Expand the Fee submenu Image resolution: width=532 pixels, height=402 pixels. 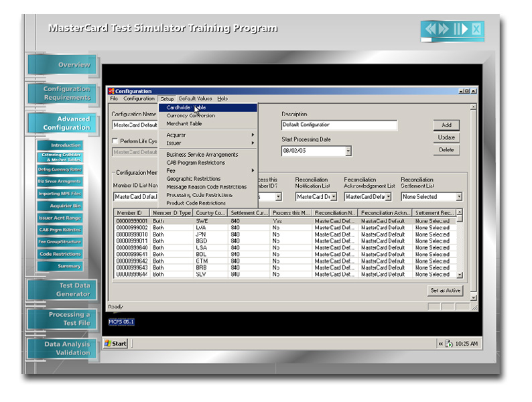coord(208,171)
